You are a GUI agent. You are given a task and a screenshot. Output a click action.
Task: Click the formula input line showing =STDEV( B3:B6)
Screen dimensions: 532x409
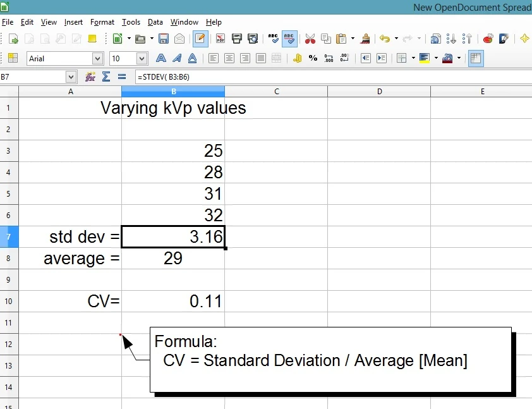pos(333,77)
